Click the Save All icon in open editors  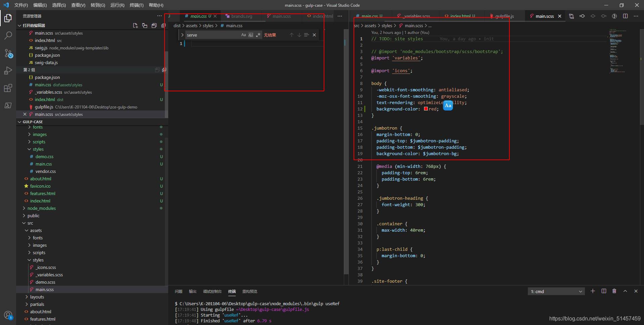154,26
